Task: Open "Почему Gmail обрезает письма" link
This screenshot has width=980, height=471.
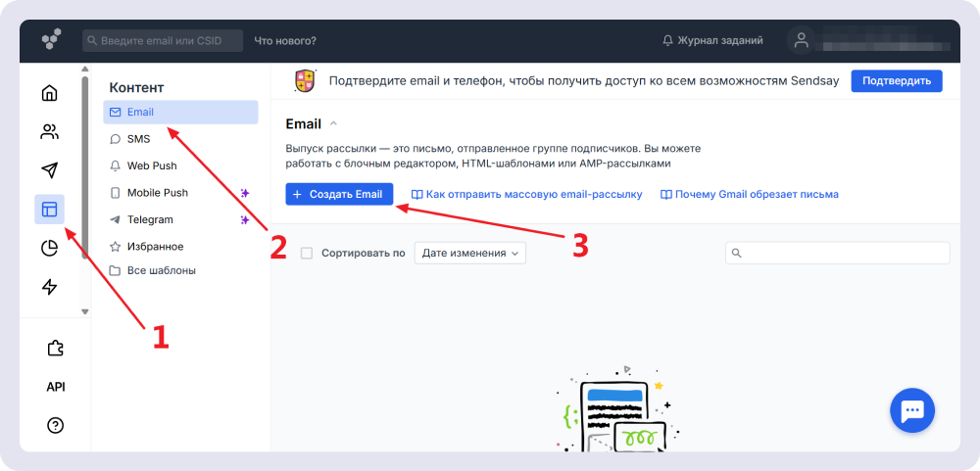Action: pos(750,195)
